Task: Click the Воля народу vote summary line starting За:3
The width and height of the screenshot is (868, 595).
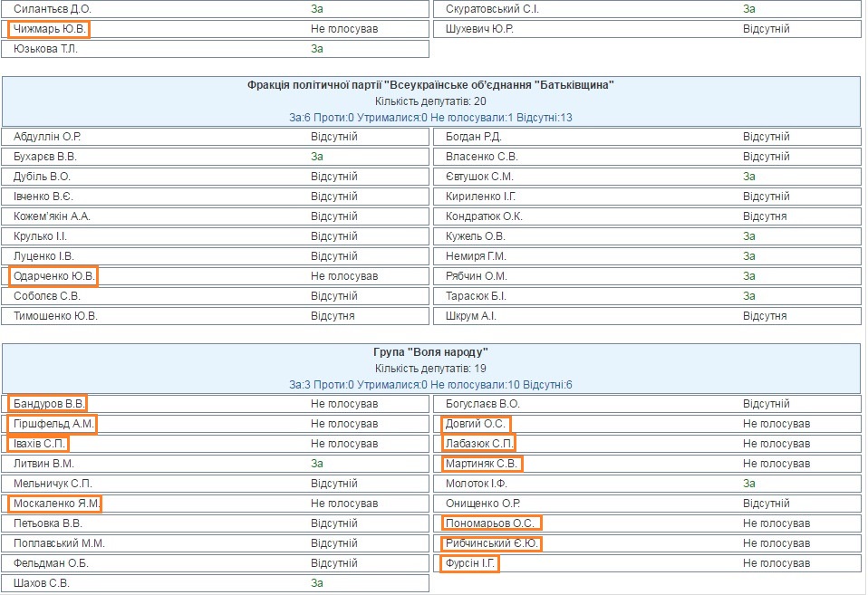Action: click(x=430, y=385)
